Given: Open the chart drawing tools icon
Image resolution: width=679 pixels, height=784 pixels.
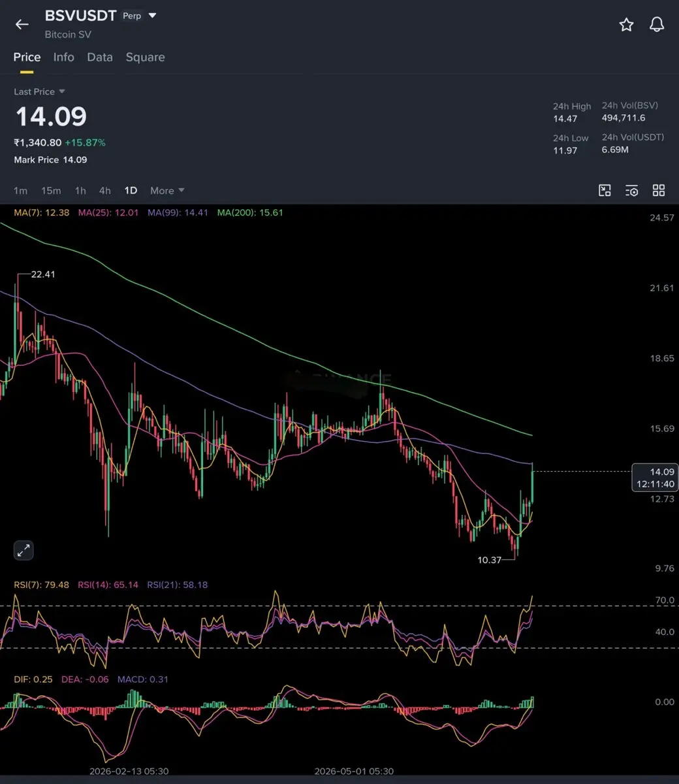Looking at the screenshot, I should (x=605, y=190).
